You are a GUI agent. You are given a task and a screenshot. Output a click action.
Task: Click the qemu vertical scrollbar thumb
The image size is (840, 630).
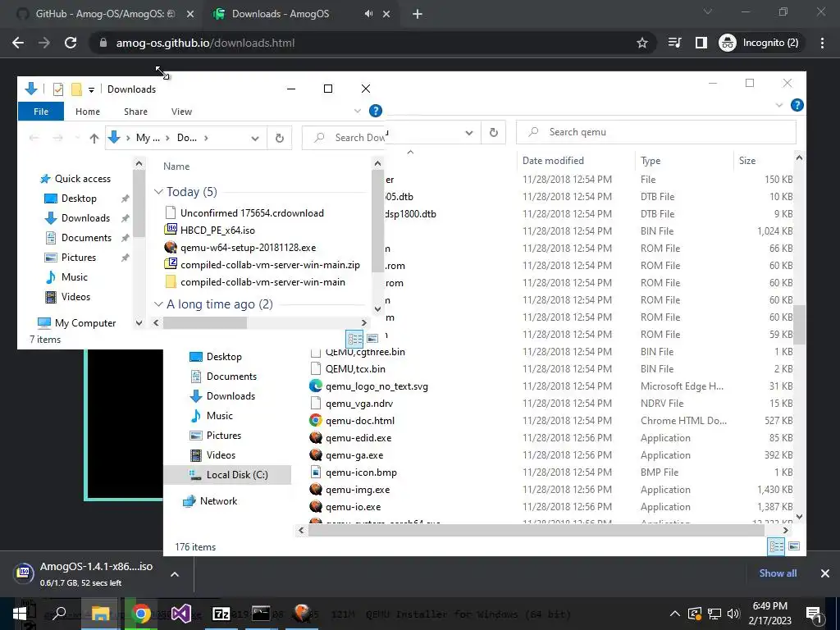[x=799, y=325]
